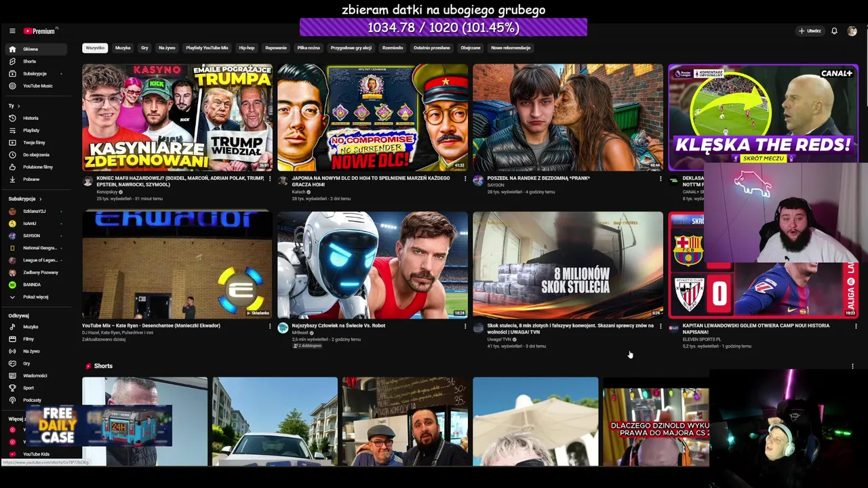Open Historia in the sidebar

click(x=36, y=119)
